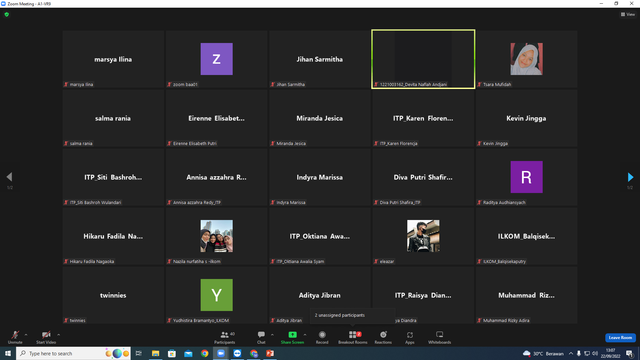The width and height of the screenshot is (640, 360).
Task: Click the marsya Ilina participant name
Action: 113,59
